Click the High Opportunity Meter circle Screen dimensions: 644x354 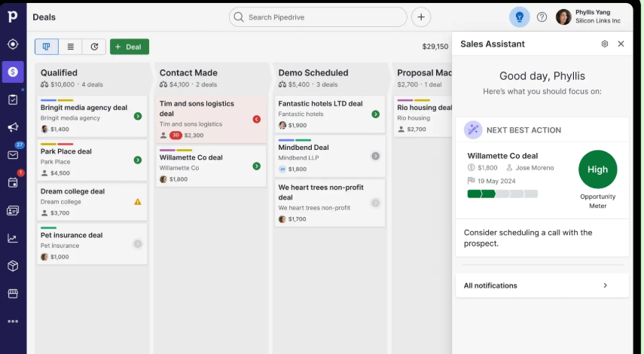coord(597,169)
